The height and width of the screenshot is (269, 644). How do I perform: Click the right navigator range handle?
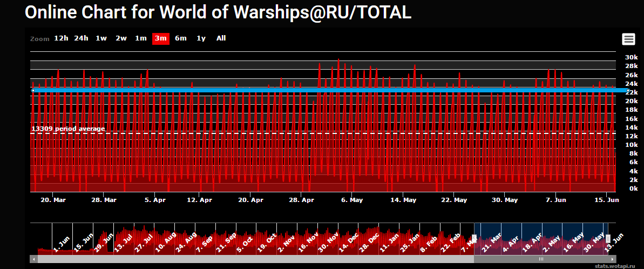[608, 239]
